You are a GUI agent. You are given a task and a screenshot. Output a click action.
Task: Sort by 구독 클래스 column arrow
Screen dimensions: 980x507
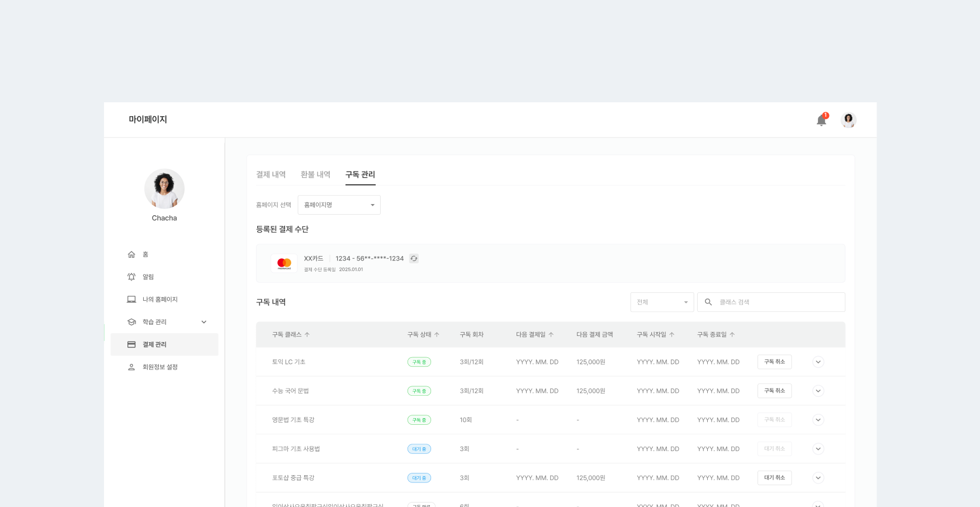pos(307,334)
